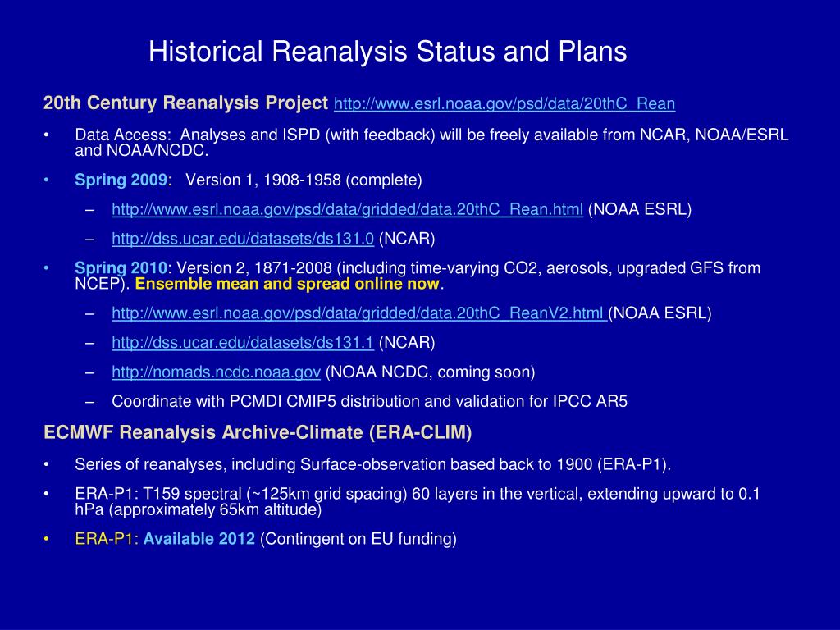Select the heading 20th Century Reanalysis Project
Viewport: 840px width, 630px height.
pyautogui.click(x=185, y=103)
